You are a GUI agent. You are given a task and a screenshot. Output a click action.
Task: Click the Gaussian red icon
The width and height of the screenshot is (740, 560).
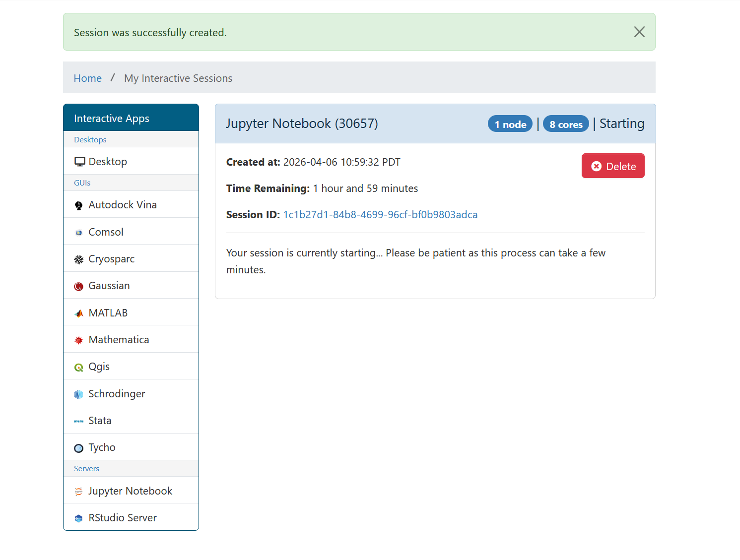[78, 286]
